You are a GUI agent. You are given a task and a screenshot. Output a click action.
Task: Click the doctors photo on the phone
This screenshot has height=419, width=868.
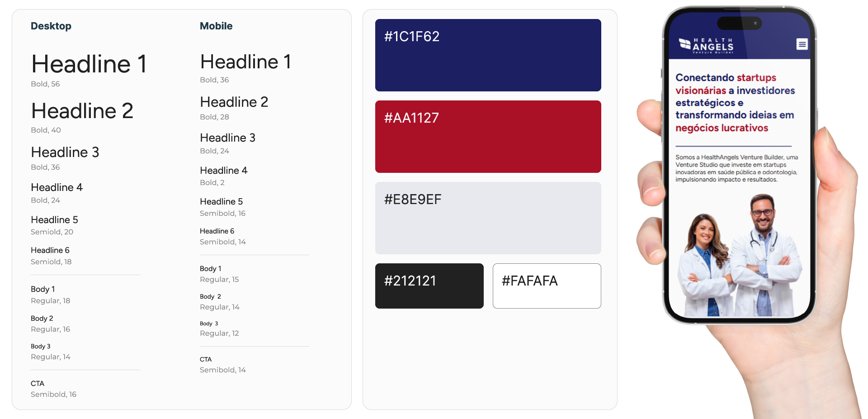click(x=739, y=258)
